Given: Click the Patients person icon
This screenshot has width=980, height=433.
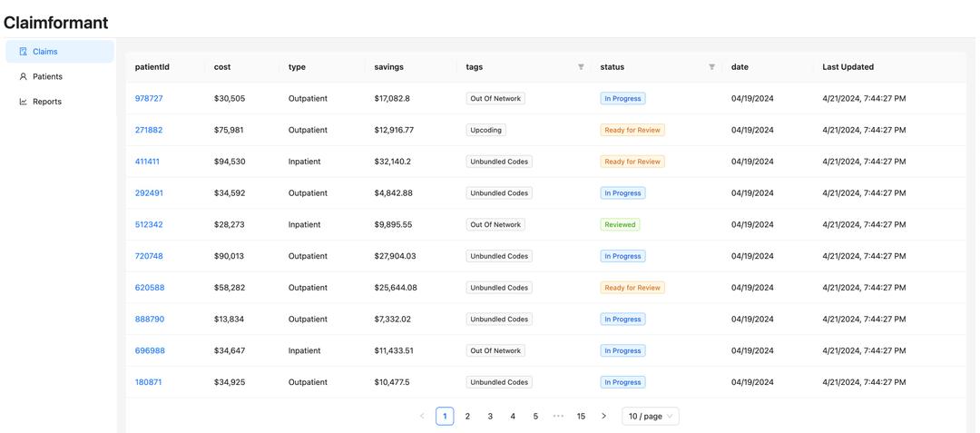Looking at the screenshot, I should [24, 77].
